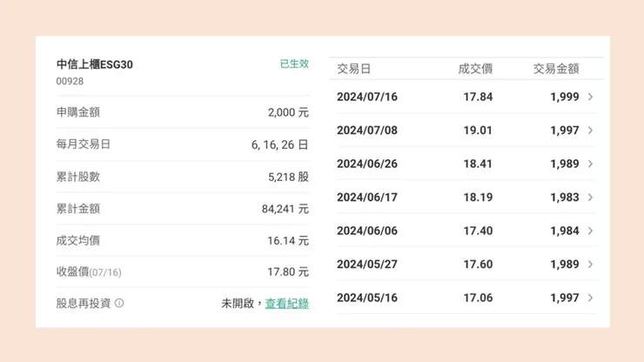This screenshot has width=644, height=362.
Task: Open the 查看紀錄 link
Action: [x=286, y=304]
